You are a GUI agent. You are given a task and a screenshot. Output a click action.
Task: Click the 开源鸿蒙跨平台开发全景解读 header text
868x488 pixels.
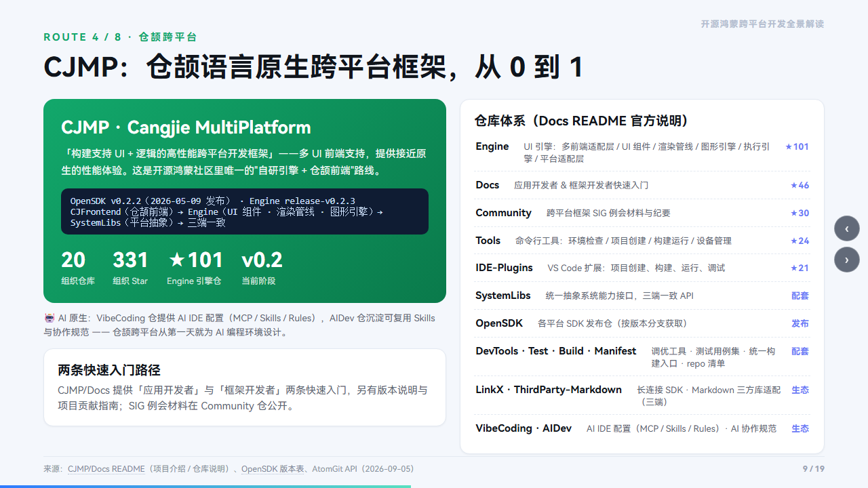[x=762, y=24]
